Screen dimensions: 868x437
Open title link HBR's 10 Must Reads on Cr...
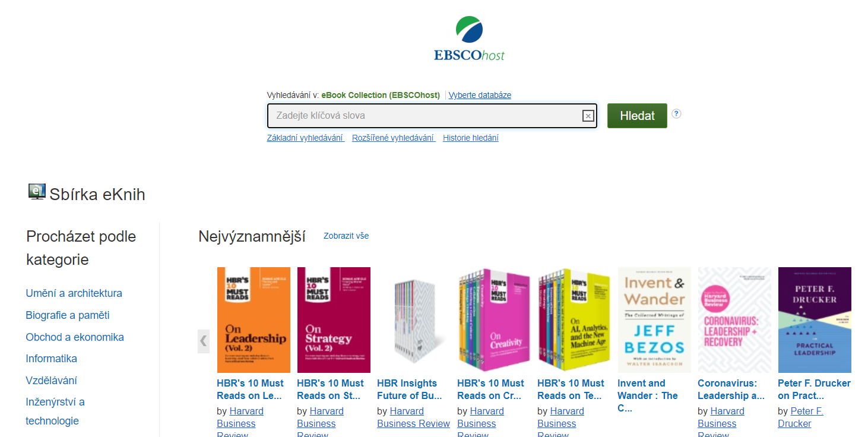click(491, 389)
